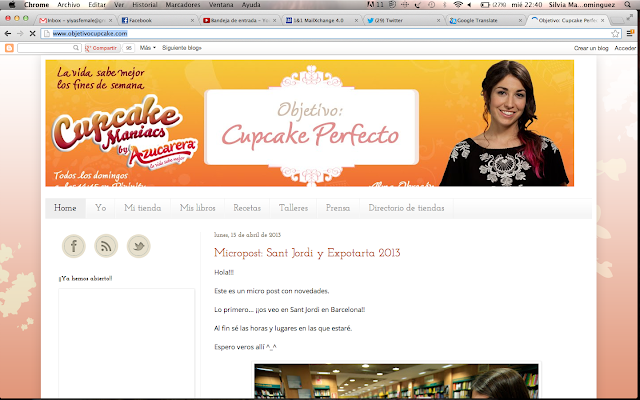
Task: Click the Crear un blog link
Action: point(591,48)
